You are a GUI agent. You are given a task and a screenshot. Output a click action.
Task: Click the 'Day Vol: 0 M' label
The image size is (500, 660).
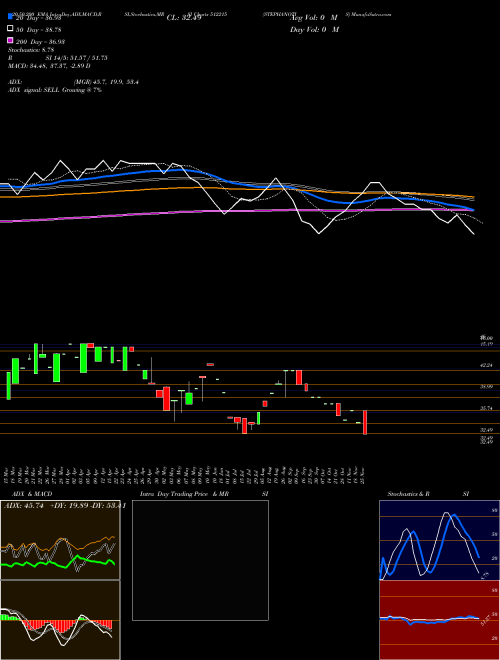[x=314, y=30]
